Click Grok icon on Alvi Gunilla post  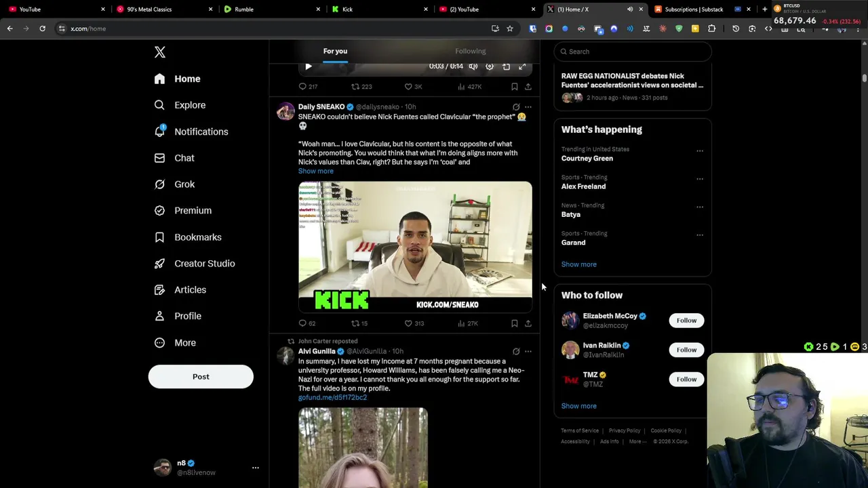[516, 352]
